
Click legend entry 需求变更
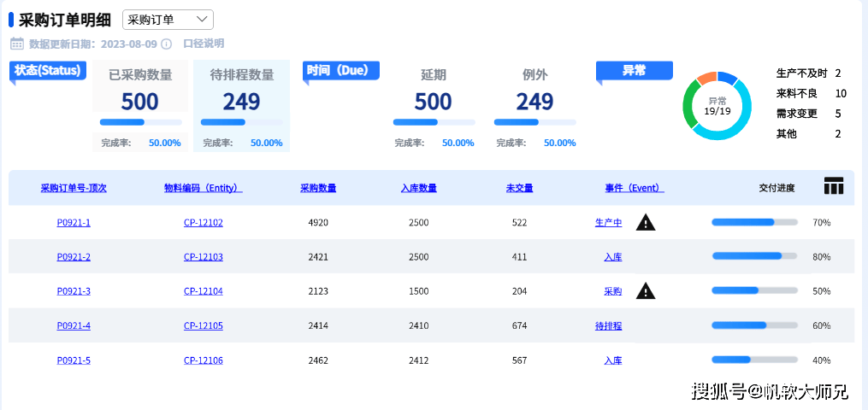click(796, 114)
